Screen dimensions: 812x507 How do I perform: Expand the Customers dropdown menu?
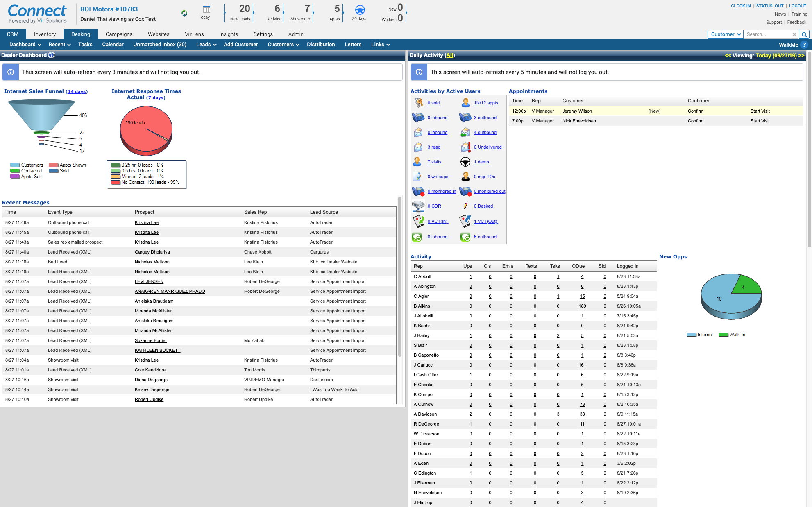[x=283, y=45]
